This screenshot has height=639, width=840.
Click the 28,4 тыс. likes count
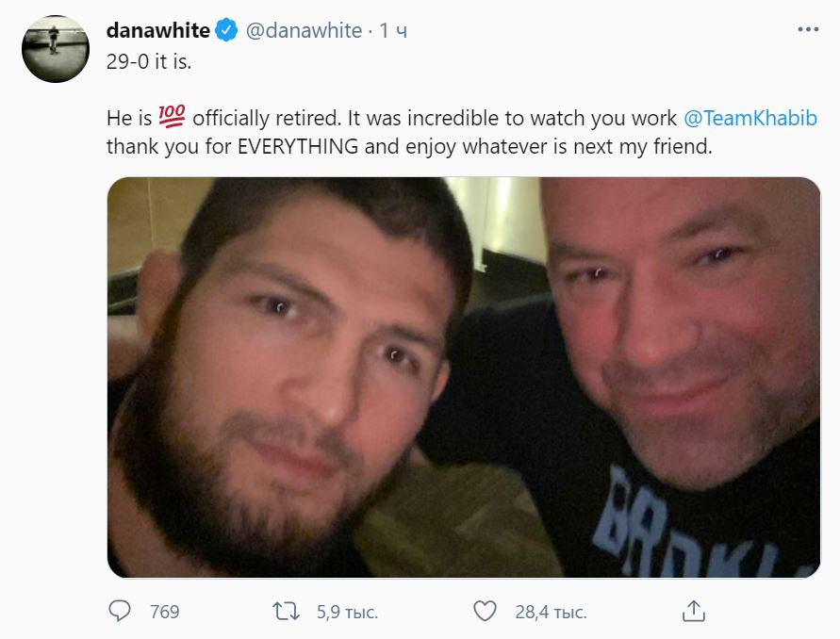point(551,613)
